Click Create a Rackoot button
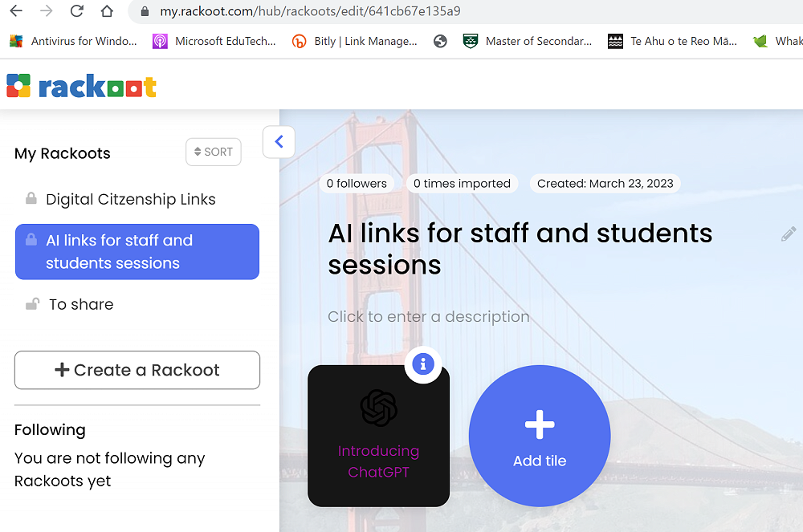 tap(137, 370)
